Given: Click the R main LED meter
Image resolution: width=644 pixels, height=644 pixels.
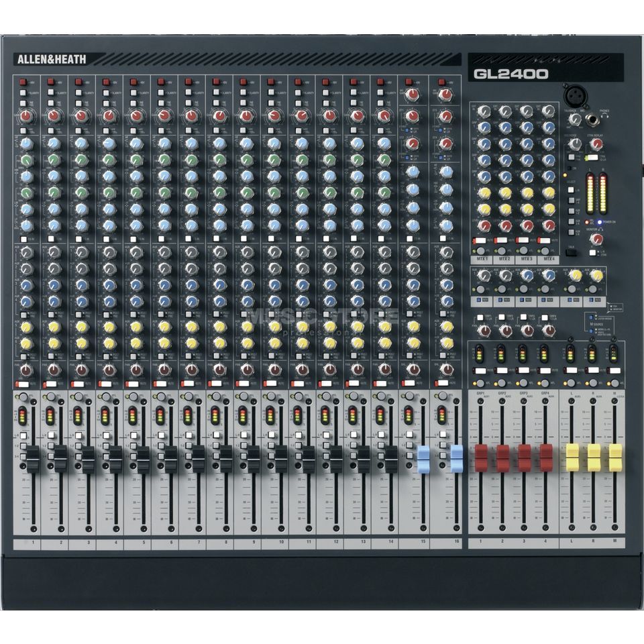Looking at the screenshot, I should point(603,193).
